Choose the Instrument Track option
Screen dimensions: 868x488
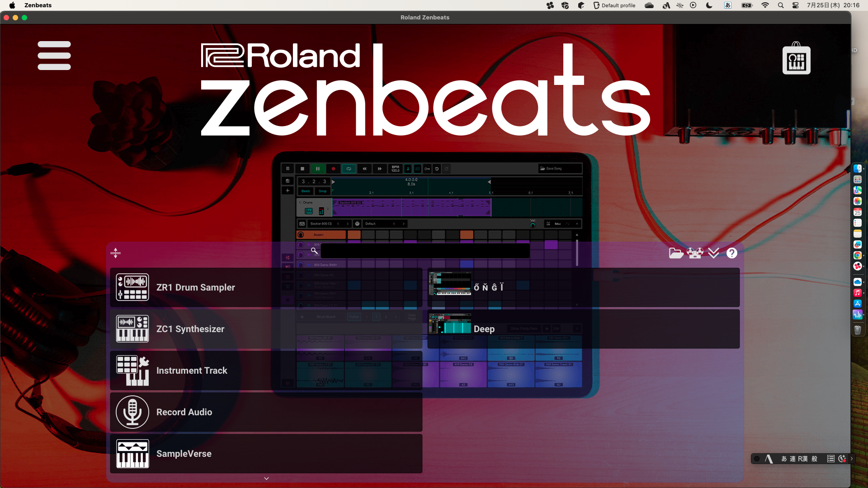(x=266, y=371)
